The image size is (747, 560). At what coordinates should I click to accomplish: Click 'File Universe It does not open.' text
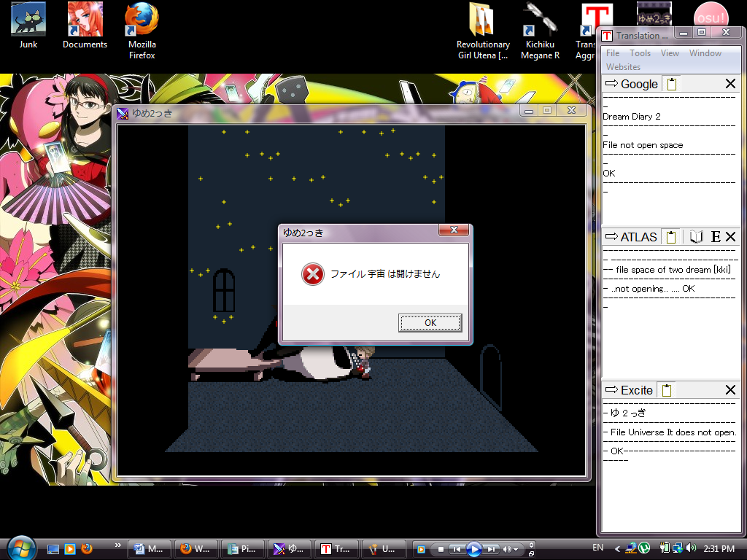(673, 432)
